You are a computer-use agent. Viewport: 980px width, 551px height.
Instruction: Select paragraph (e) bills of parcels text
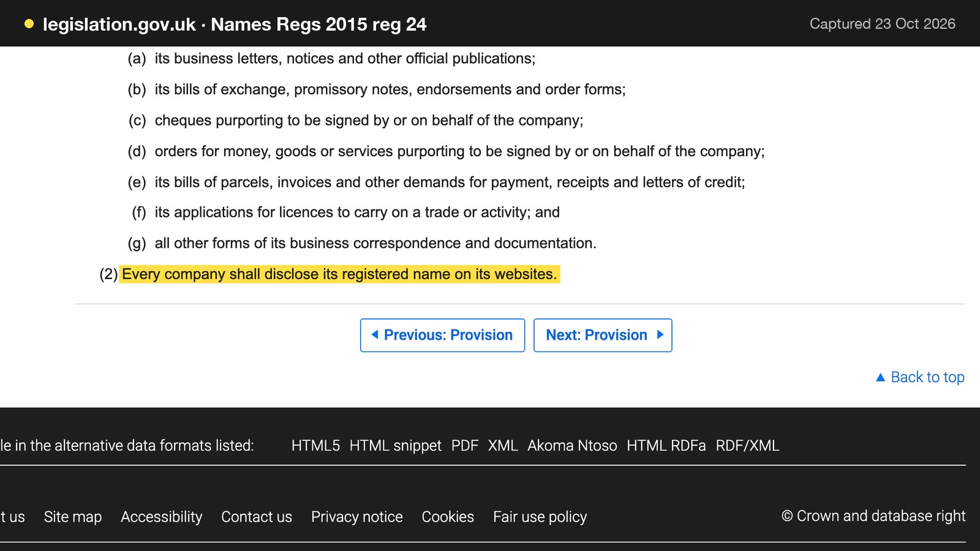pos(450,182)
